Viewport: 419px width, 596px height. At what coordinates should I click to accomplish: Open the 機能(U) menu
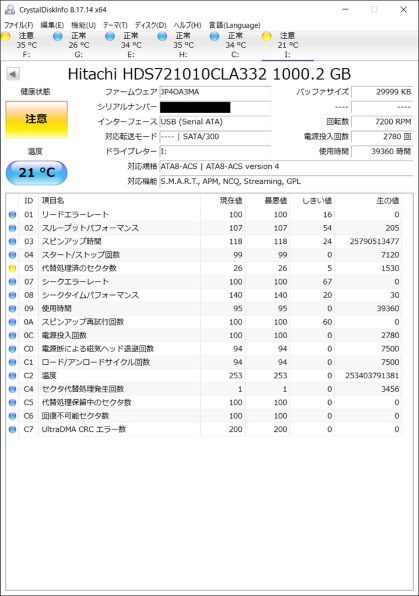click(84, 25)
